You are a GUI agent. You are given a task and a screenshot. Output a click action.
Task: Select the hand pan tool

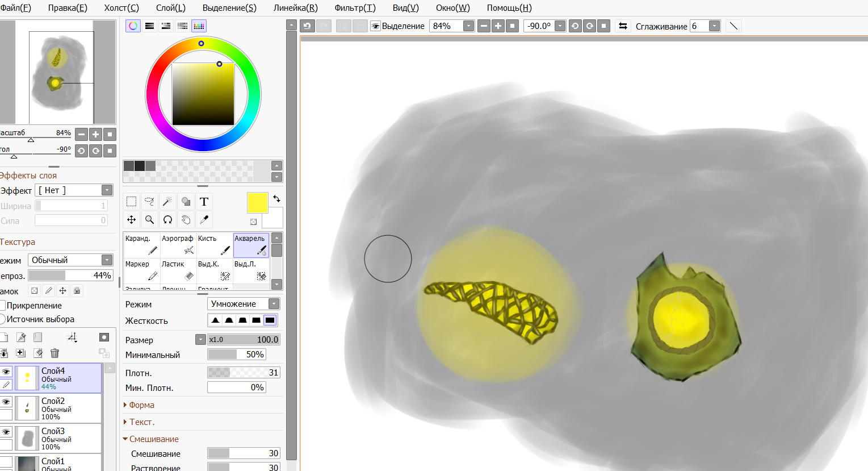(x=186, y=219)
